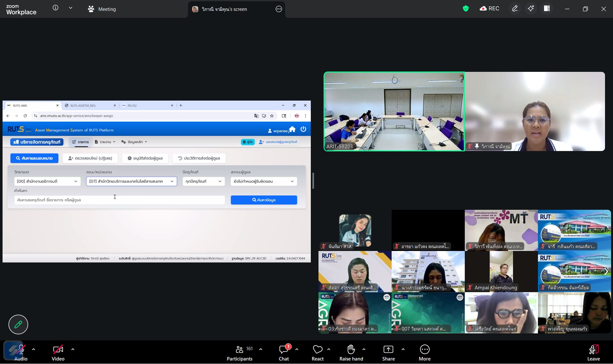The image size is (613, 364).
Task: Click the Leave meeting button
Action: (593, 353)
